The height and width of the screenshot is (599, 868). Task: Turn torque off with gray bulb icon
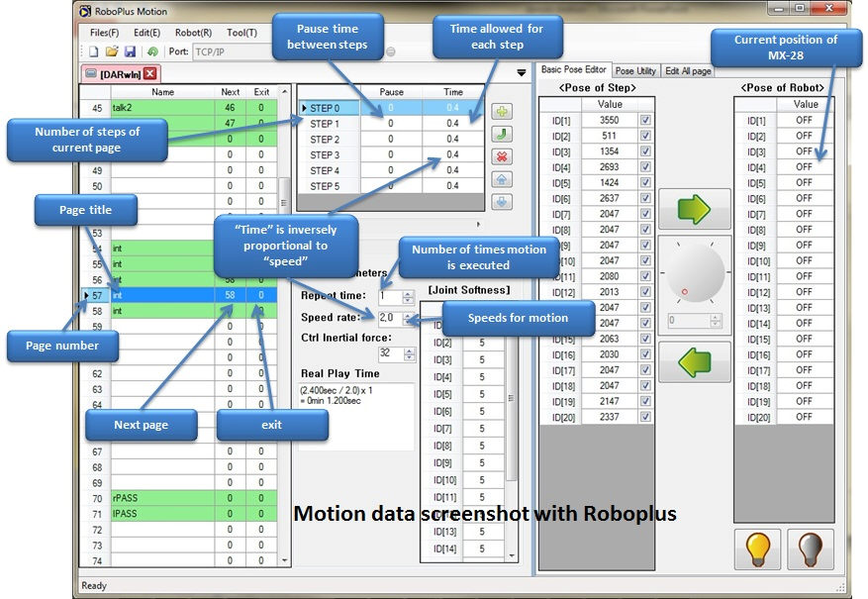[810, 549]
